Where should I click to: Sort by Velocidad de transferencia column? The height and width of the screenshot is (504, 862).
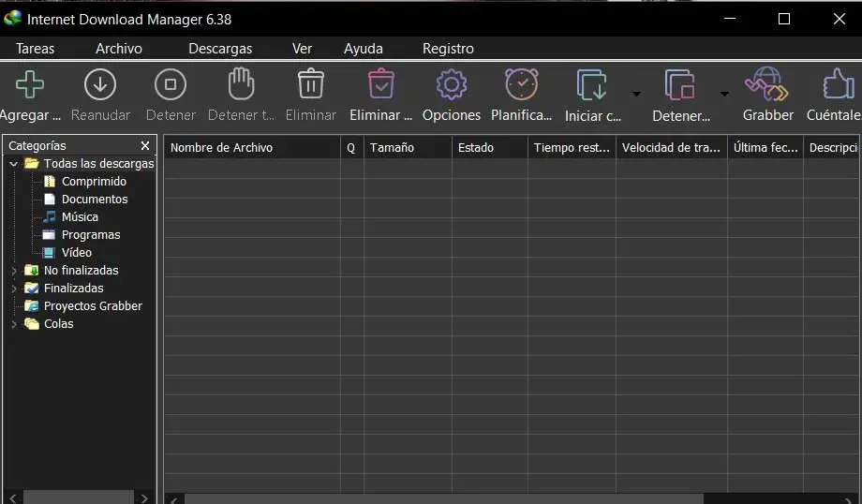pos(672,147)
